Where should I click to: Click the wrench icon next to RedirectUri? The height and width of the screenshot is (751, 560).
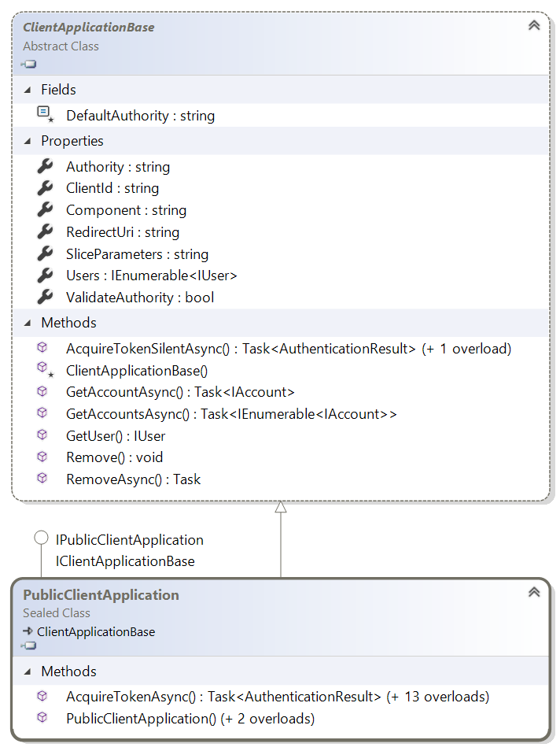[45, 231]
